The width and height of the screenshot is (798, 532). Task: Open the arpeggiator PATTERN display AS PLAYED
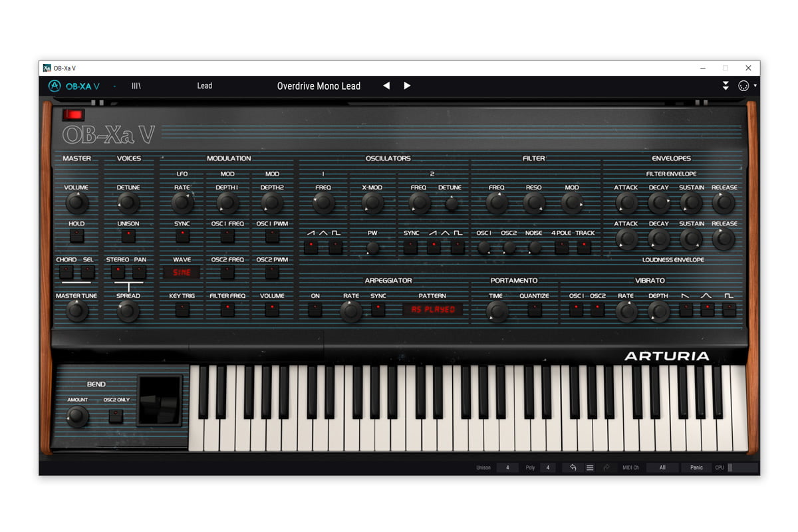432,309
